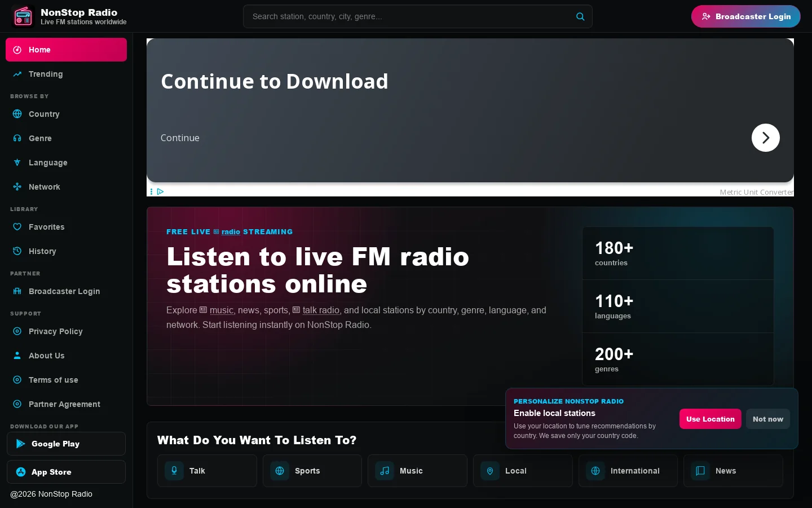Click the 'Metric Unit Converter' ad label
This screenshot has height=508, width=812.
pos(757,192)
